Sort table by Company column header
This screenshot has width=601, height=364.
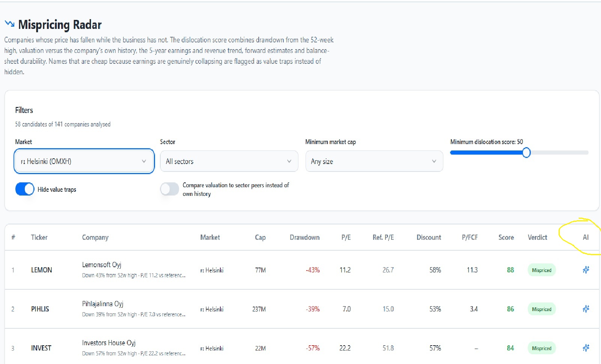[x=95, y=237]
